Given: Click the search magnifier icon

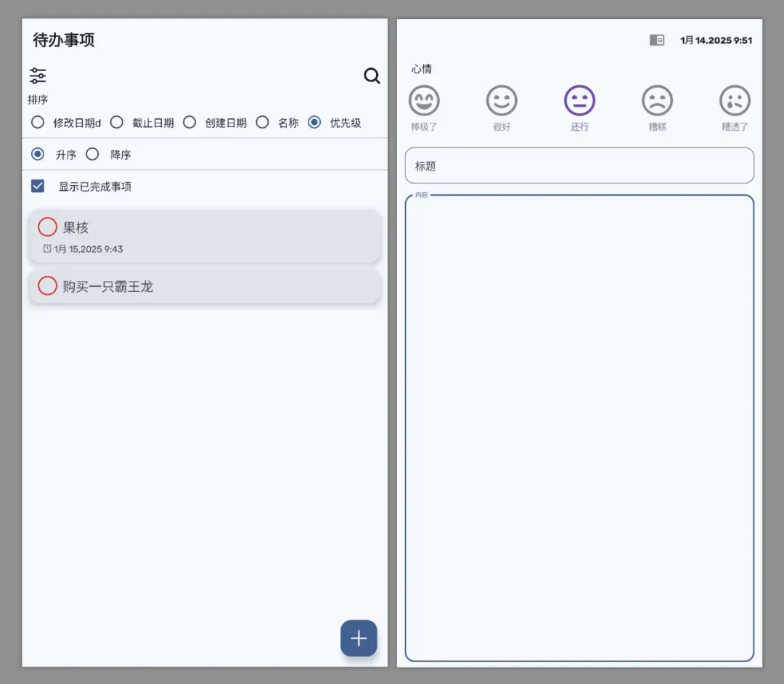Looking at the screenshot, I should (x=372, y=76).
